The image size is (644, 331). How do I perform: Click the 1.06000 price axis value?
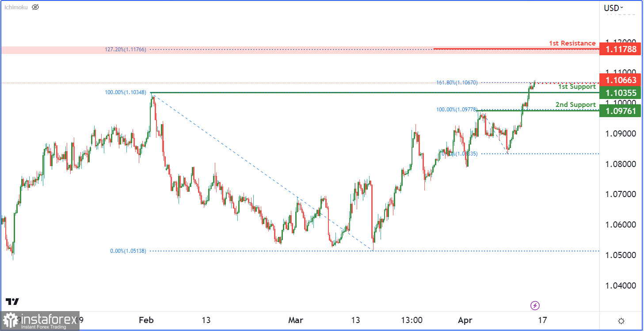(620, 224)
